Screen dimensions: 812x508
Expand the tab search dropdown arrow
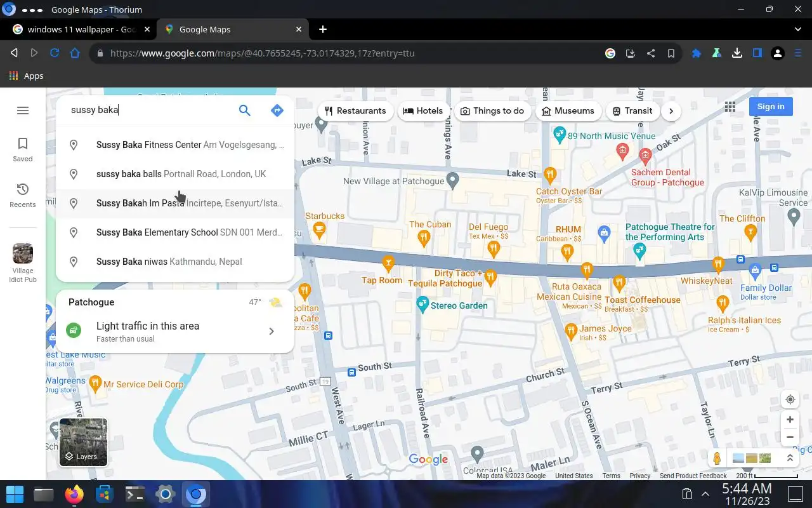(x=798, y=29)
